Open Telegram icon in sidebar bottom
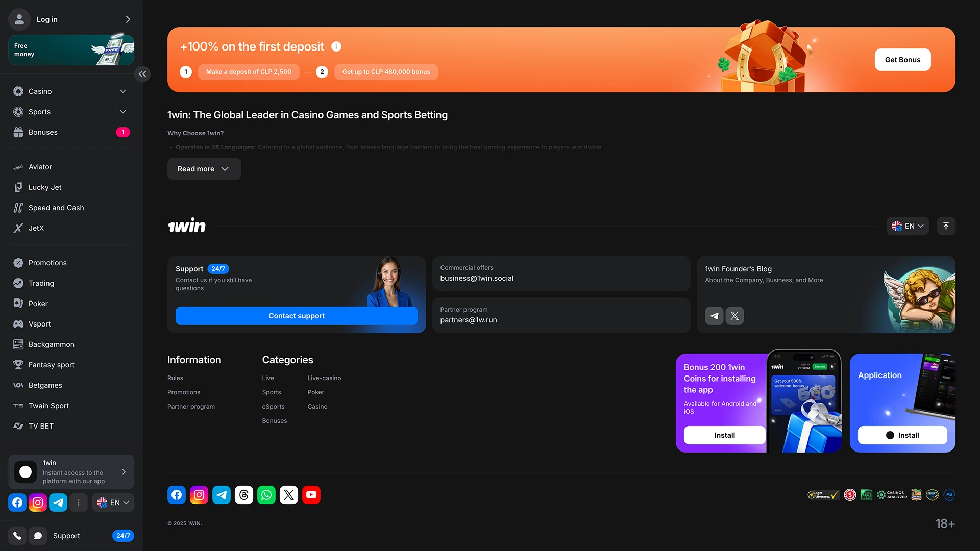The width and height of the screenshot is (980, 551). pyautogui.click(x=58, y=503)
